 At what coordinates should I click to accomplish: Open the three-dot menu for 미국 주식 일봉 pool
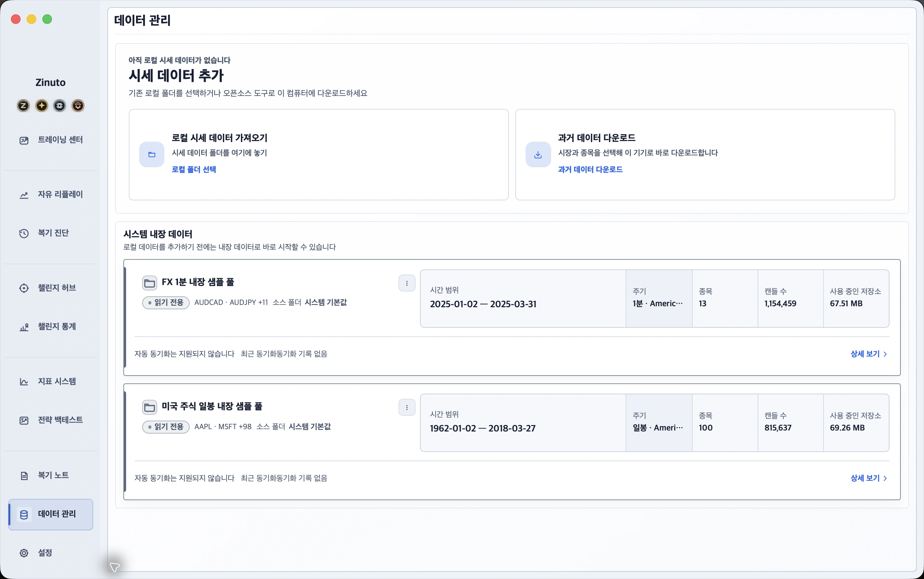coord(407,407)
